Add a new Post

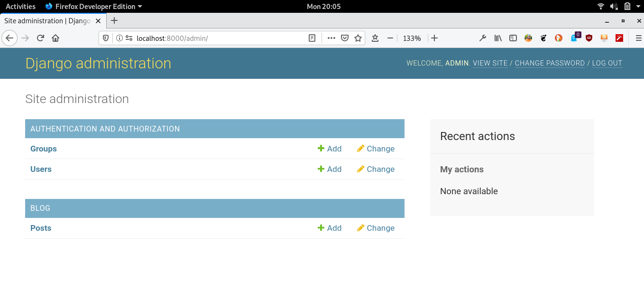[330, 228]
